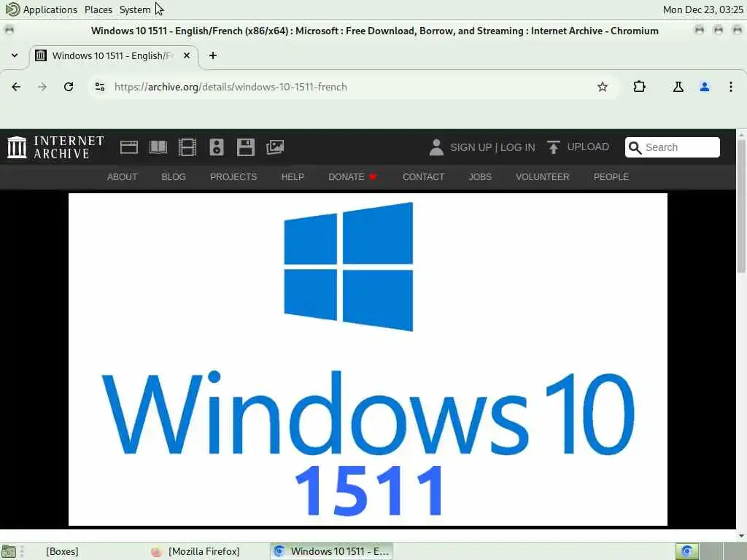The image size is (747, 560).
Task: Open the System menu
Action: pos(135,9)
